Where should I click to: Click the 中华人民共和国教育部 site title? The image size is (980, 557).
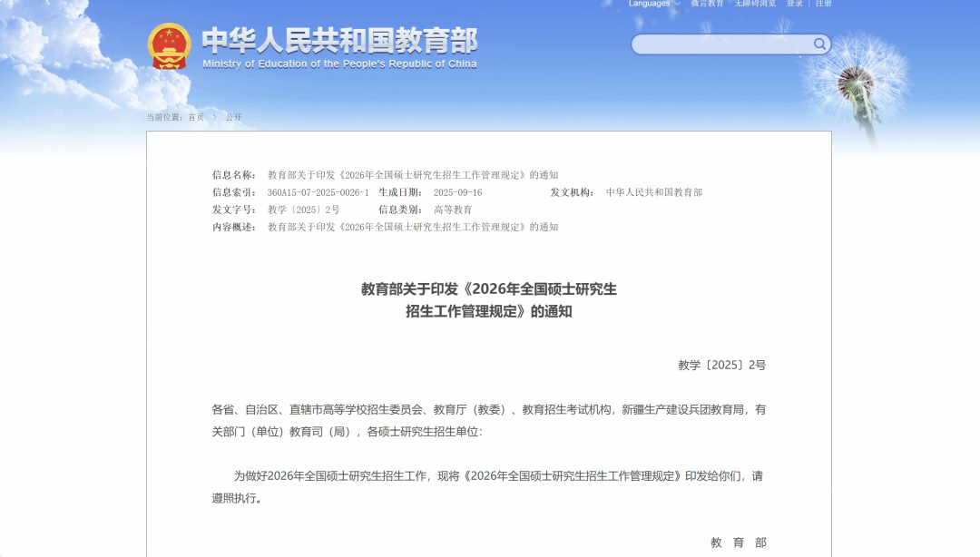[x=338, y=41]
